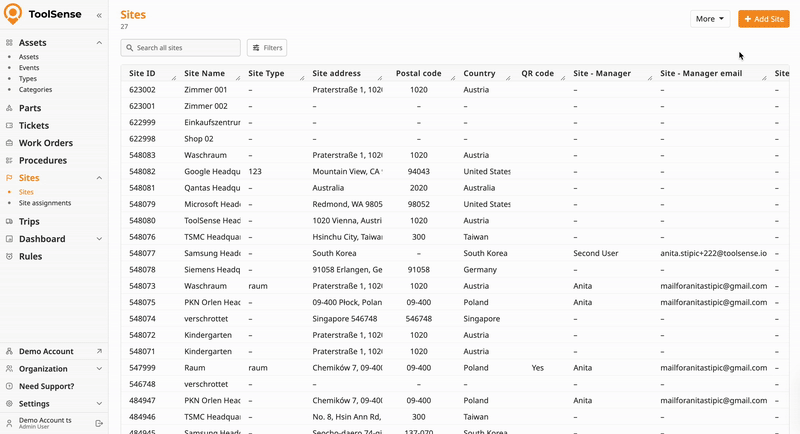800x434 pixels.
Task: Click site ID 546748 cell
Action: click(x=142, y=384)
